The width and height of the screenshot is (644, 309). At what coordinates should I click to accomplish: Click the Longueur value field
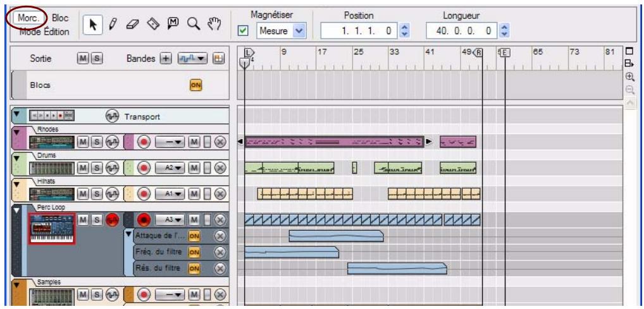tap(462, 31)
